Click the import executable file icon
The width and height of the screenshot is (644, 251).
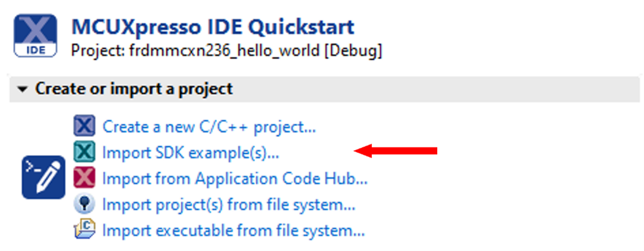point(84,230)
